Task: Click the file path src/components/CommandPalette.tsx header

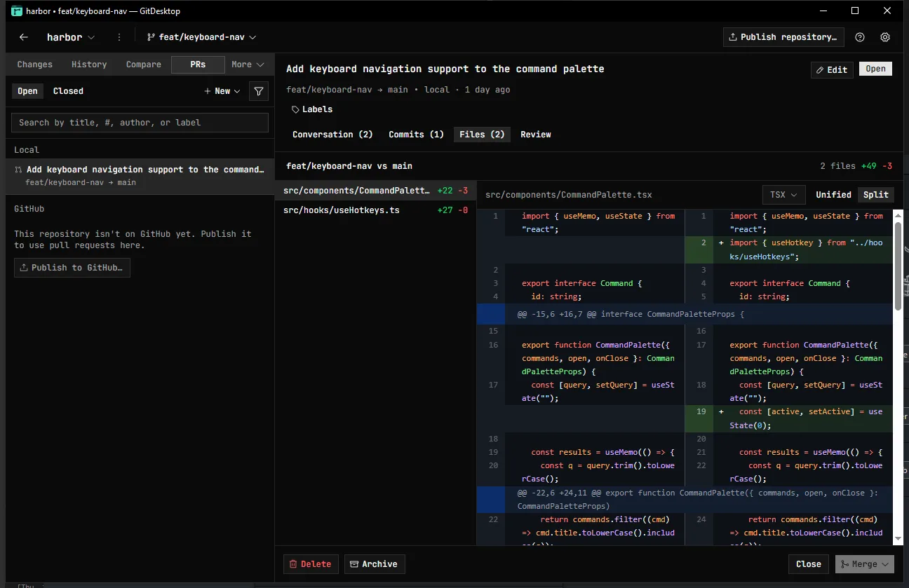Action: (569, 195)
